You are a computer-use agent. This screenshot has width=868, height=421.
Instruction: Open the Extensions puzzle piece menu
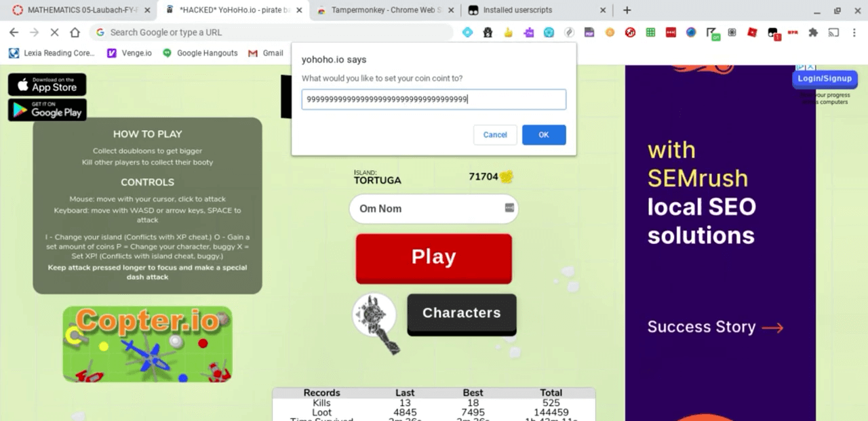(814, 32)
